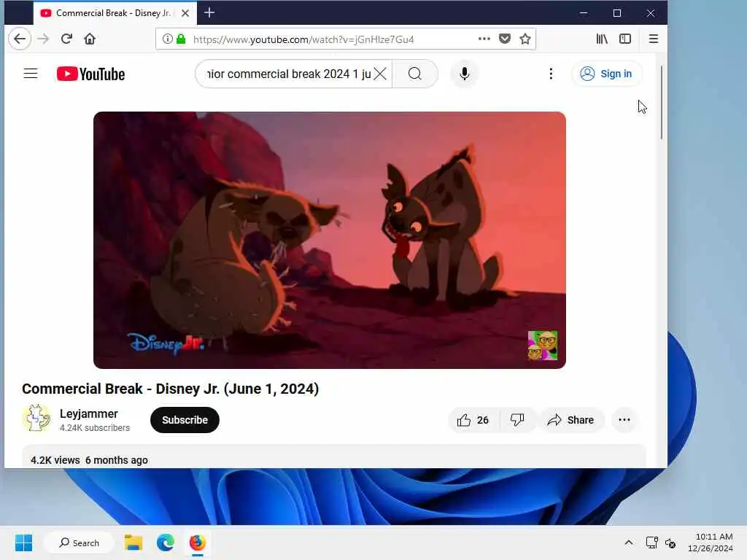Image resolution: width=747 pixels, height=560 pixels.
Task: Toggle the Firefox sidebar view
Action: [625, 39]
